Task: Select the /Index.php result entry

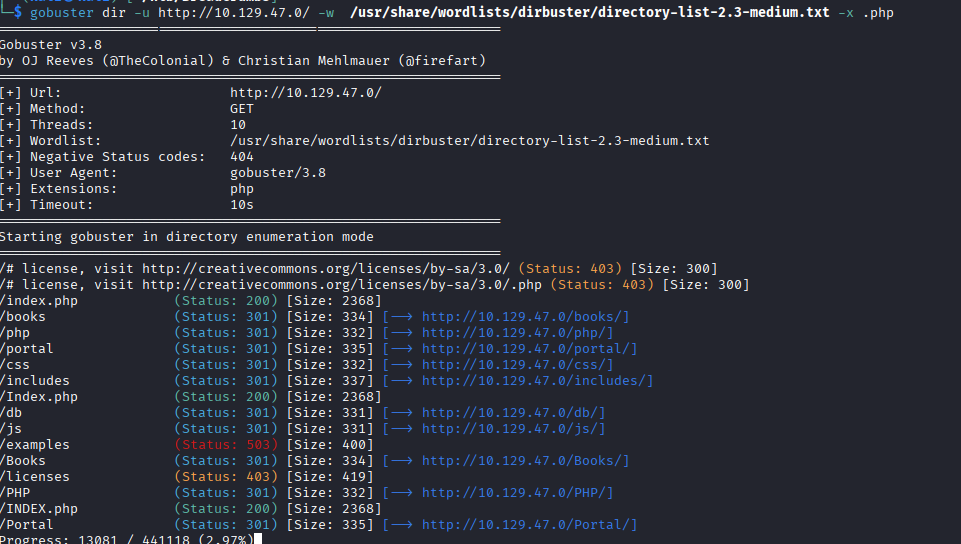Action: pos(39,397)
